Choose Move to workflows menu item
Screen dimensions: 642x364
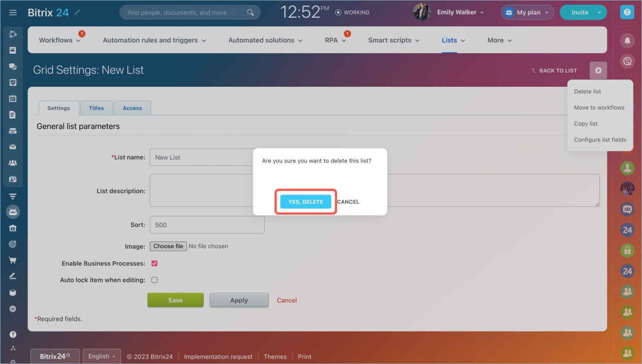[599, 107]
